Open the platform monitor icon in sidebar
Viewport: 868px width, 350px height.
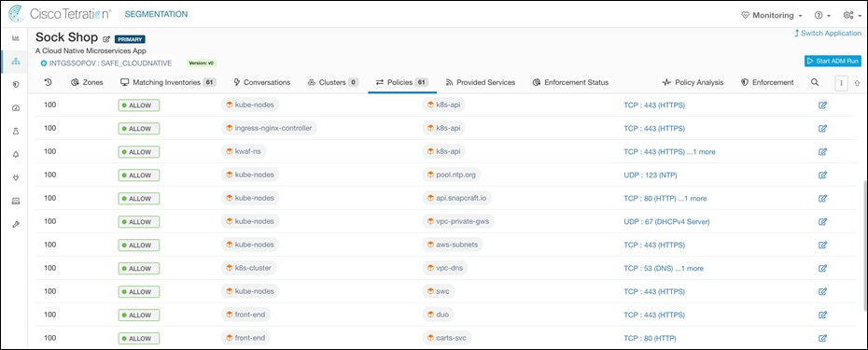pos(16,201)
